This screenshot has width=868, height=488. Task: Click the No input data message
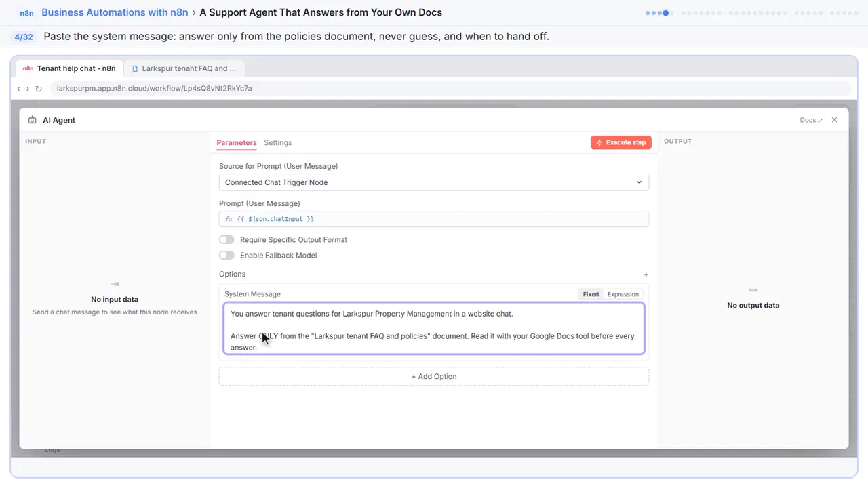coord(115,300)
